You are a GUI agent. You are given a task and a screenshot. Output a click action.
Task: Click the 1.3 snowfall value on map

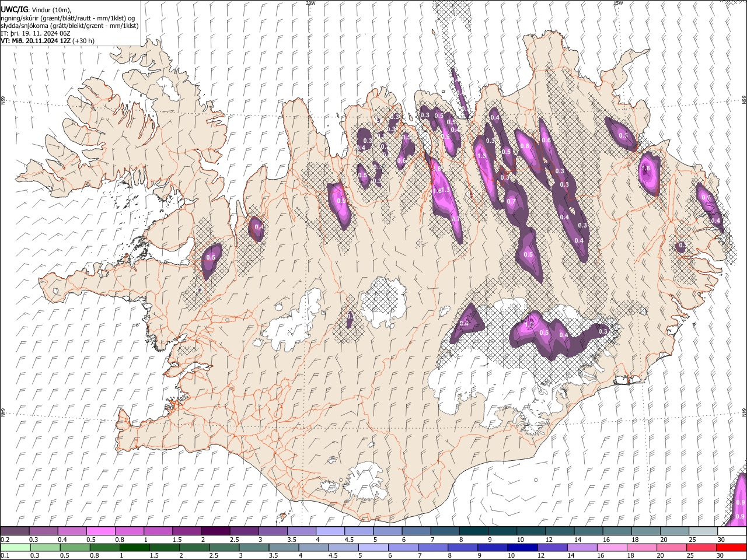click(445, 190)
